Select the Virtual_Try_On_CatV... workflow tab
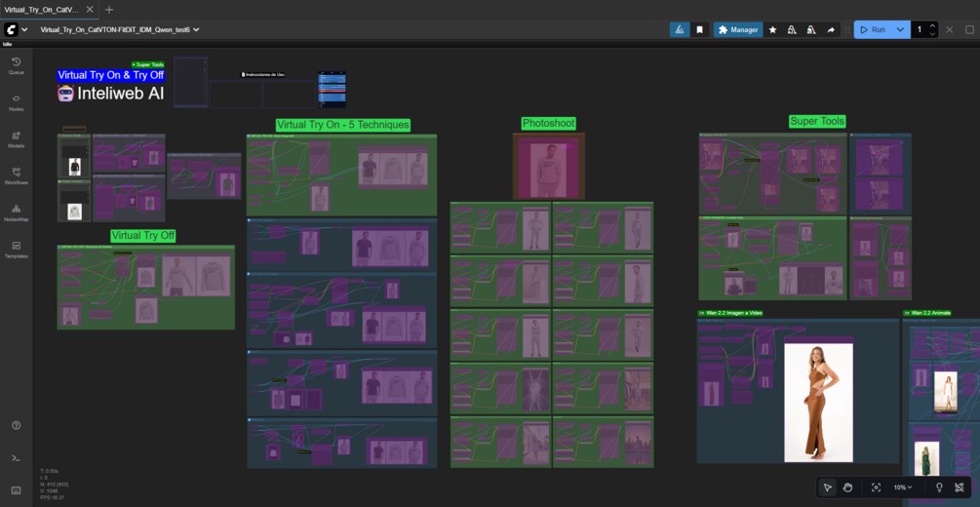980x507 pixels. [41, 10]
